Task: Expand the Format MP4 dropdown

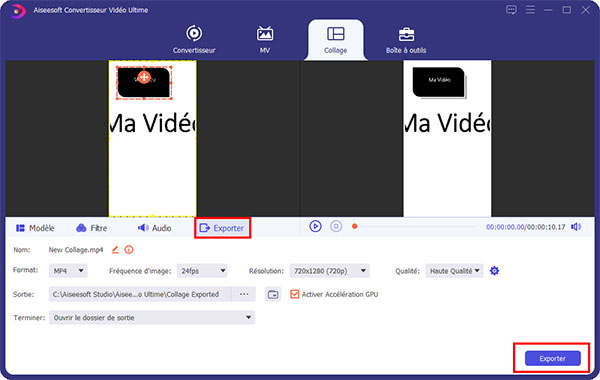Action: point(68,271)
